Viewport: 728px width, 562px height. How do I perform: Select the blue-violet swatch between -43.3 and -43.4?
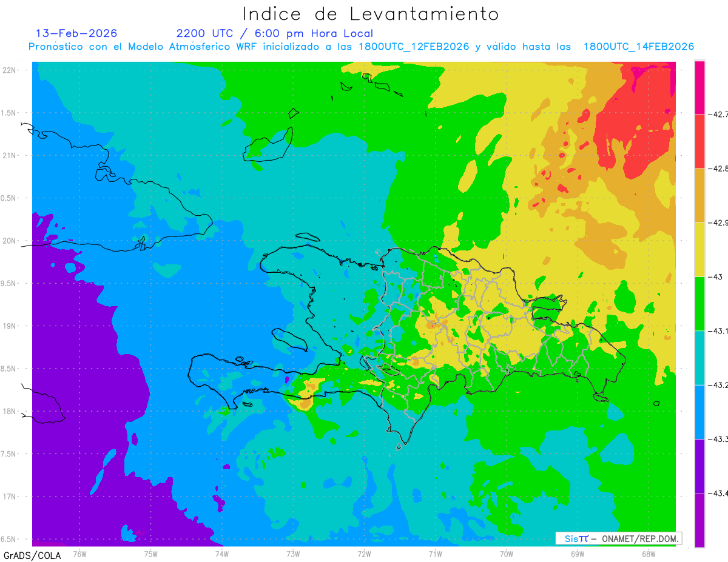coord(699,466)
